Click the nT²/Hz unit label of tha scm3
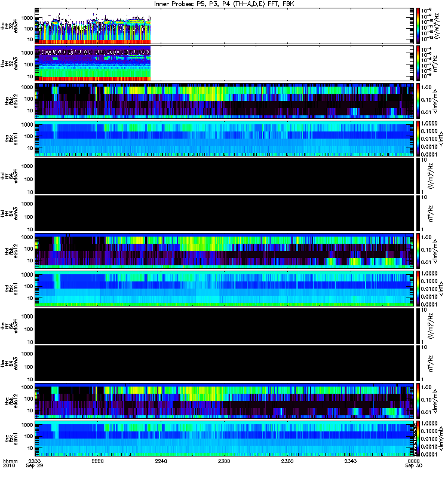This screenshot has width=448, height=478. pos(435,63)
